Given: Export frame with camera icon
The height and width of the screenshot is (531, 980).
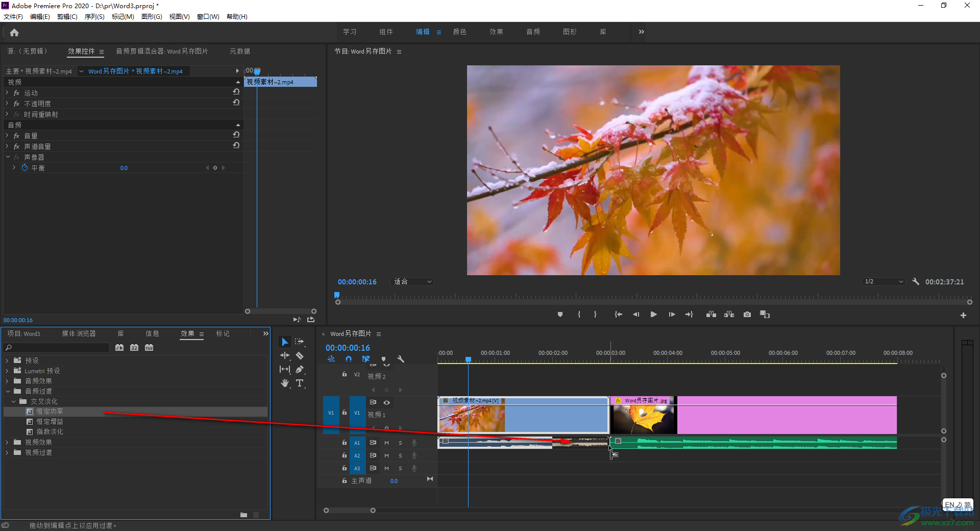Looking at the screenshot, I should click(x=747, y=315).
